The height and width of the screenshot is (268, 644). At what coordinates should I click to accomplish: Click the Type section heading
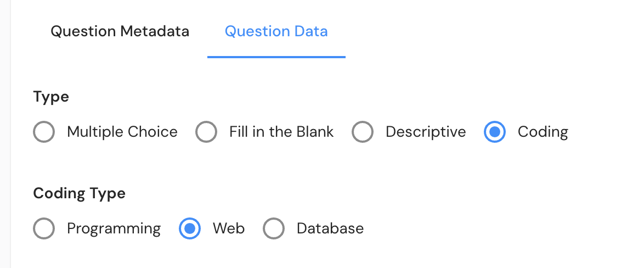click(51, 97)
